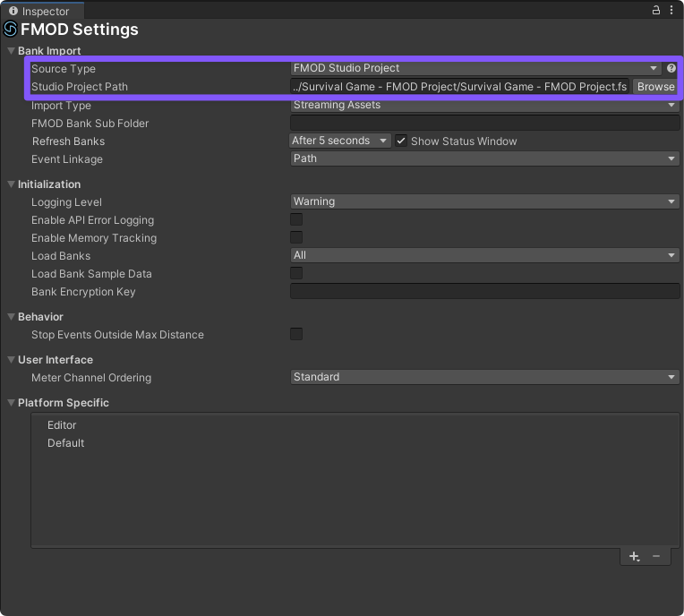684x616 pixels.
Task: Remove platform using the minus button
Action: coord(656,556)
